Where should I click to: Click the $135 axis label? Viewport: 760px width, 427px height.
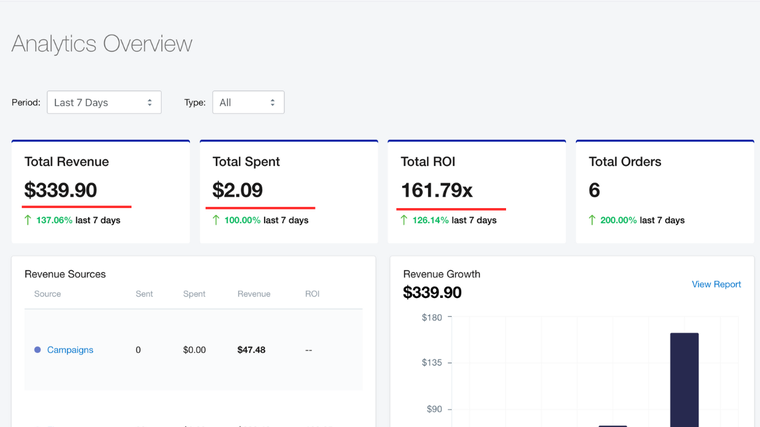click(x=432, y=363)
